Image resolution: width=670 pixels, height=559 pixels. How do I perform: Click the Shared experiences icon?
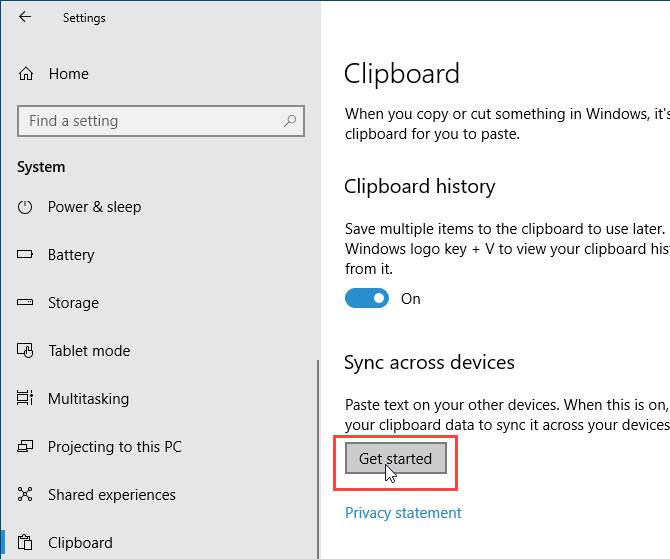tap(26, 495)
